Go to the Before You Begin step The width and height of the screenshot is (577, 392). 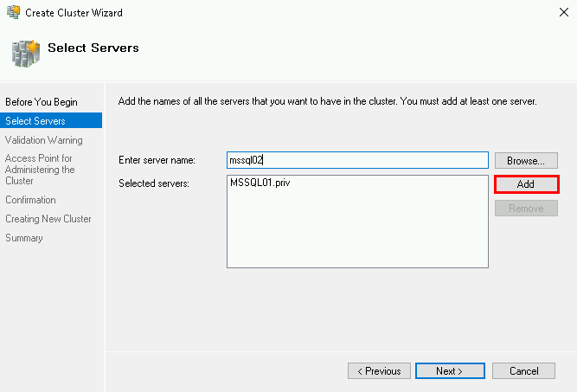[41, 102]
